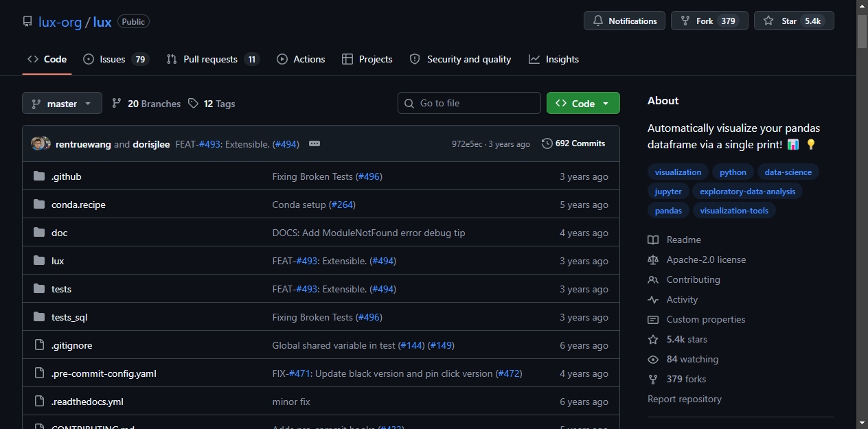The image size is (868, 429).
Task: Click the folder icon beside tests_sql
Action: pyautogui.click(x=39, y=317)
